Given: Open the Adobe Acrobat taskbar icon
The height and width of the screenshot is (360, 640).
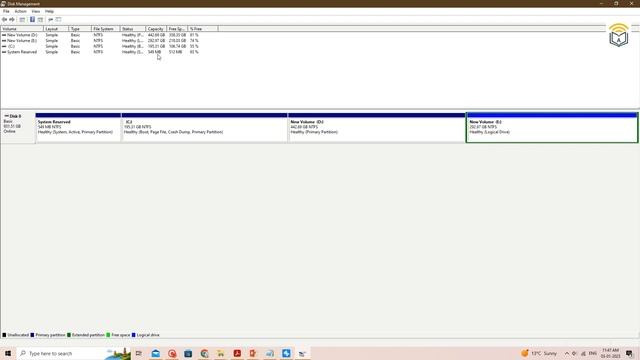Looking at the screenshot, I should click(x=237, y=353).
